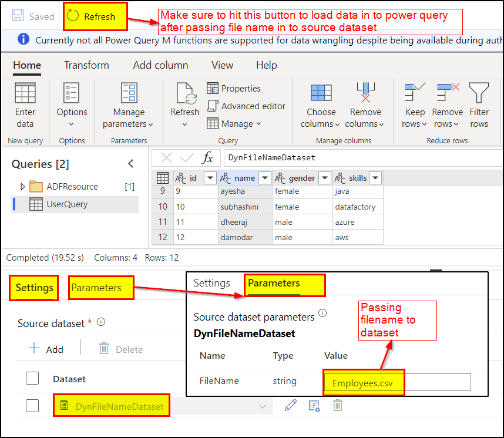504x438 pixels.
Task: Expand the ribbon Refresh dropdown arrow
Action: (x=184, y=124)
